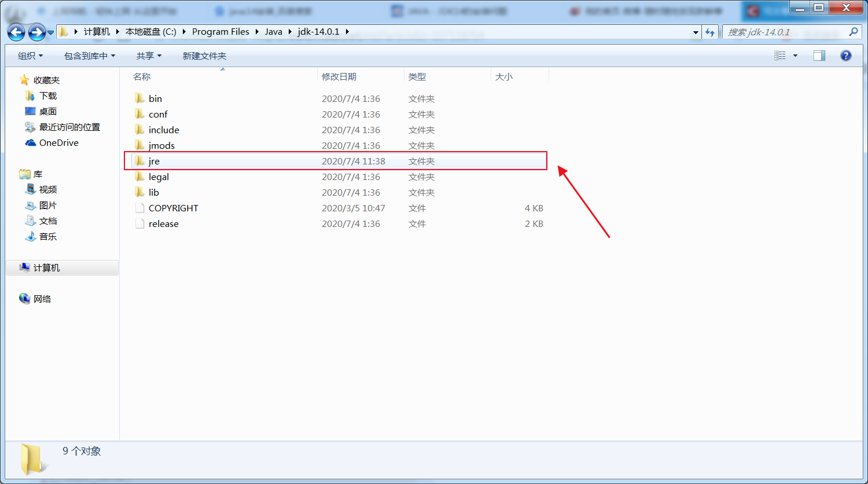
Task: Click the search magnifier icon
Action: coord(854,31)
